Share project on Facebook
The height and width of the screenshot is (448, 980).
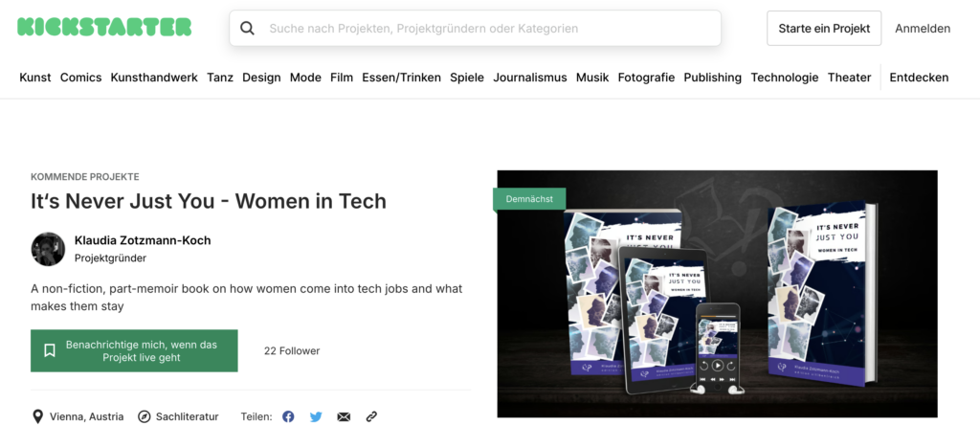(x=288, y=416)
